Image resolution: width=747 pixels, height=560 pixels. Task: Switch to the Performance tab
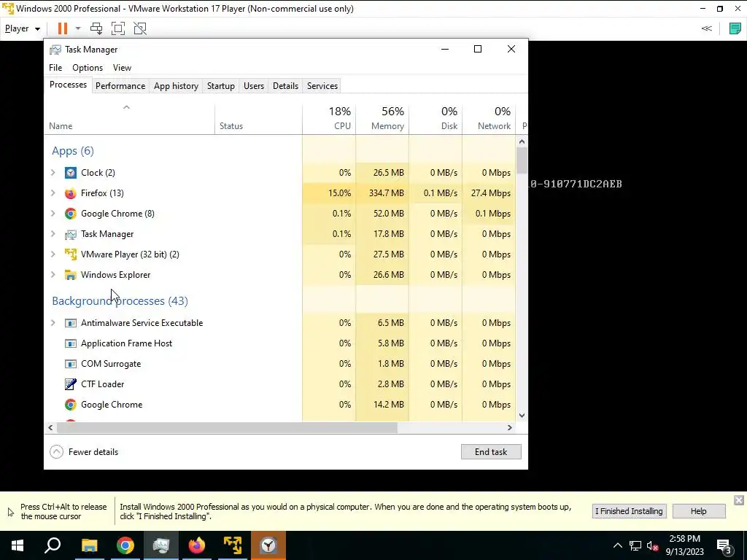[x=120, y=86]
